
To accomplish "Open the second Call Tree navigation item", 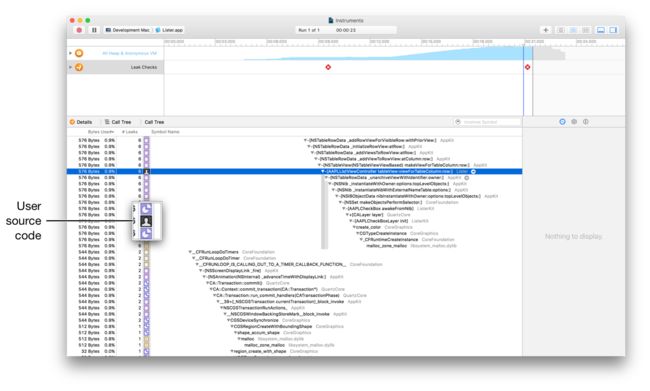I will tap(154, 122).
